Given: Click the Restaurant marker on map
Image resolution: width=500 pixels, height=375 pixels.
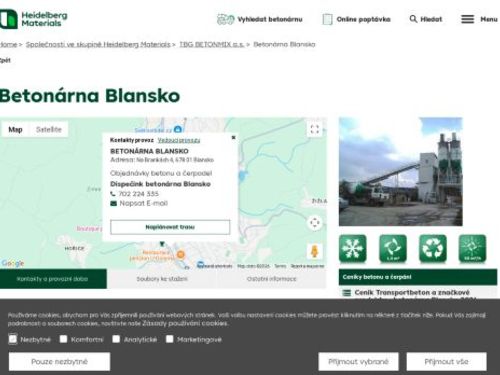Looking at the screenshot, I should 180,255.
